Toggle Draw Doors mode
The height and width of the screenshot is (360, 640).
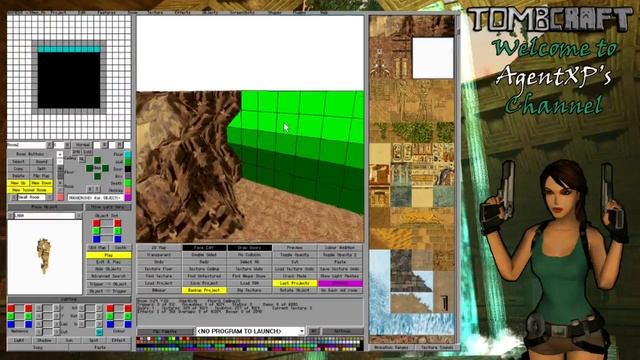point(249,248)
